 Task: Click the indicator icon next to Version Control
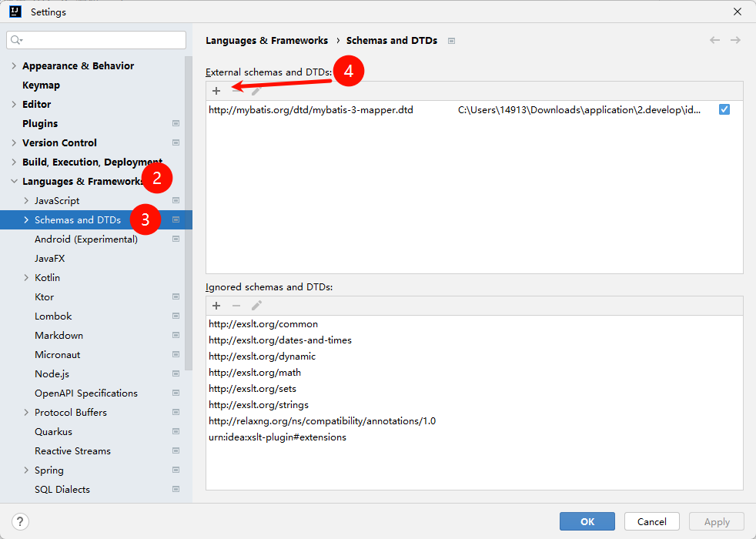(176, 142)
